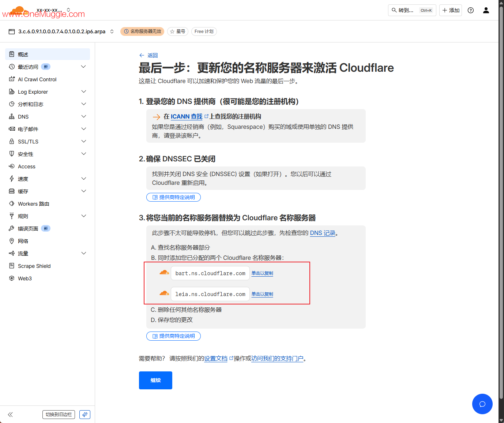Go to Workers 路由 menu item
Image resolution: width=504 pixels, height=423 pixels.
48,203
